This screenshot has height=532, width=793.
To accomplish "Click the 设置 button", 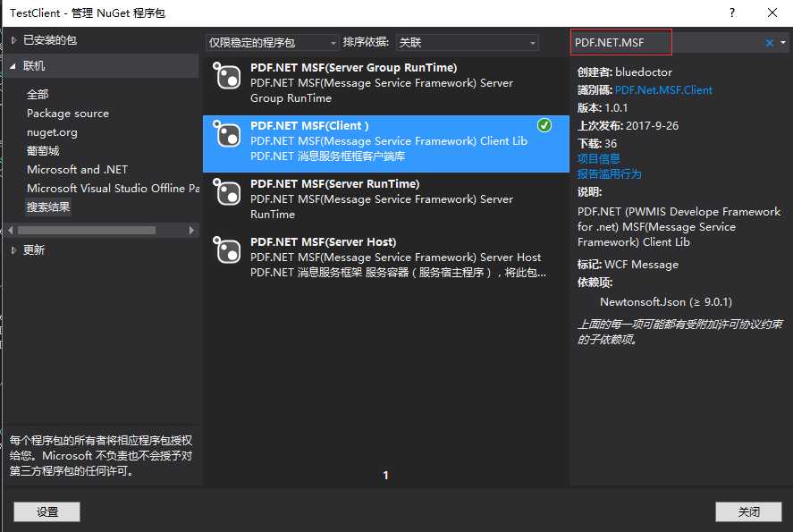I will coord(47,511).
